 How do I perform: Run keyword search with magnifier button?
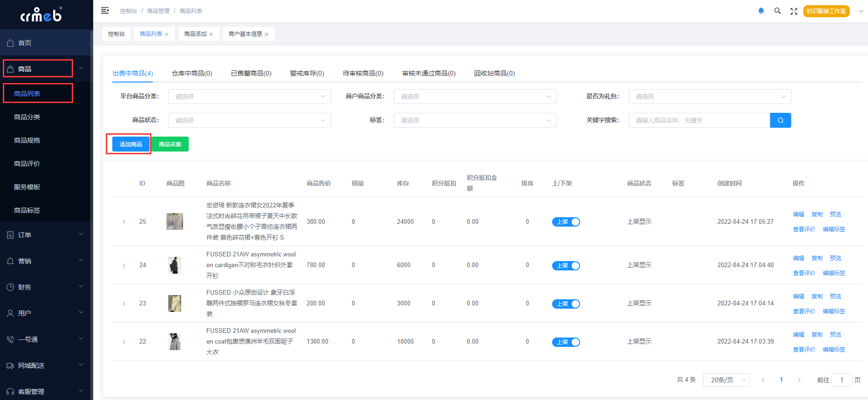click(x=780, y=120)
